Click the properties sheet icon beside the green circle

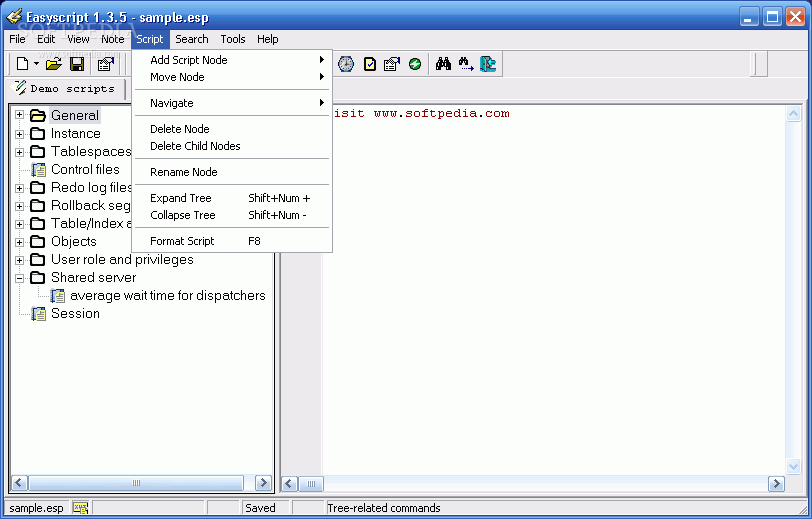(392, 64)
